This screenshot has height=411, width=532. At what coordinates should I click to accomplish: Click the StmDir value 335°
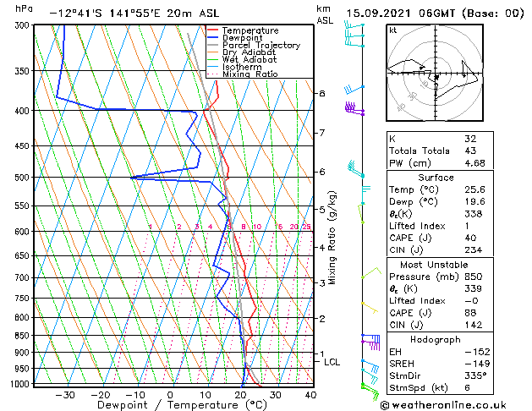[475, 376]
